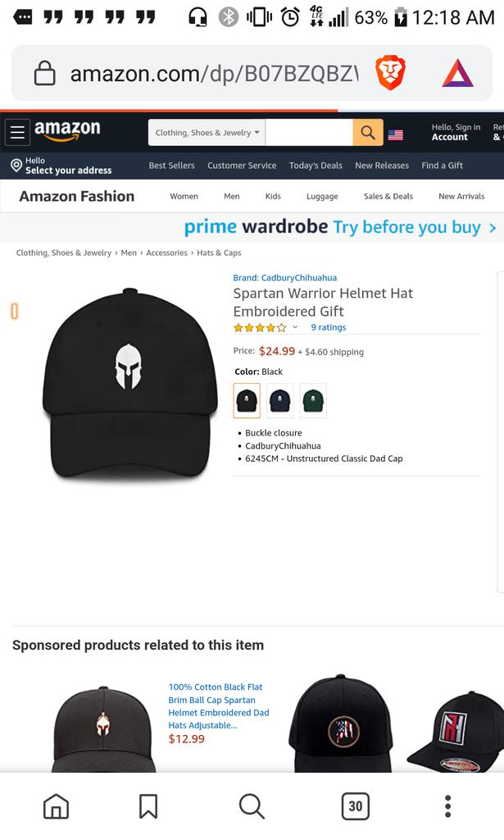Open the 9 ratings link
The width and height of the screenshot is (504, 840).
click(329, 327)
